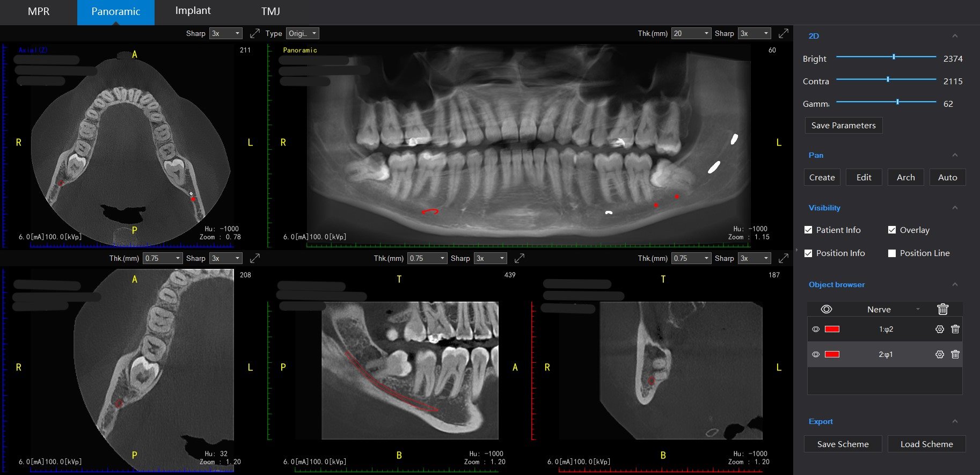Screen dimensions: 980x475
Task: Delete nerve 1:φ2 with its trash icon
Action: coord(955,330)
